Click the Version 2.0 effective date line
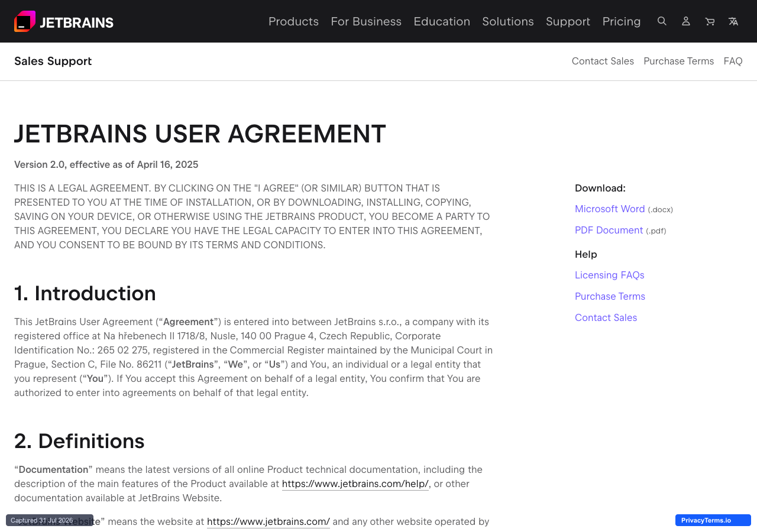Screen dimensions: 757x532 [x=106, y=164]
